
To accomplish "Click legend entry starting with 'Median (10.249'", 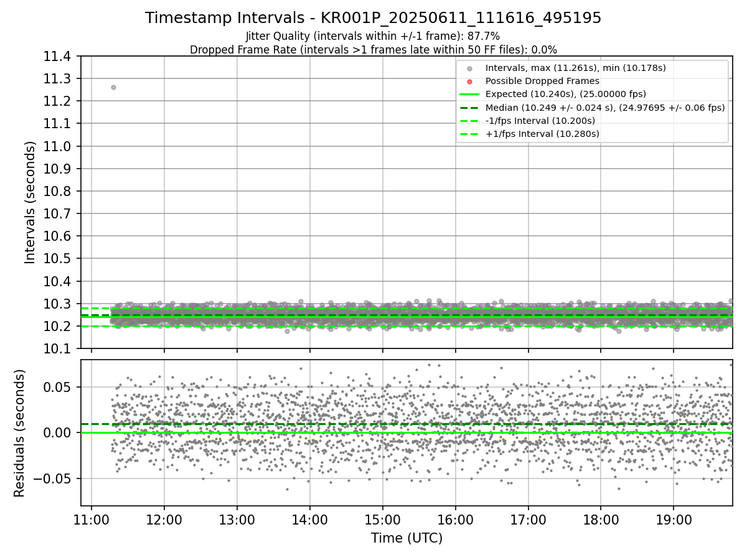I will coord(605,107).
